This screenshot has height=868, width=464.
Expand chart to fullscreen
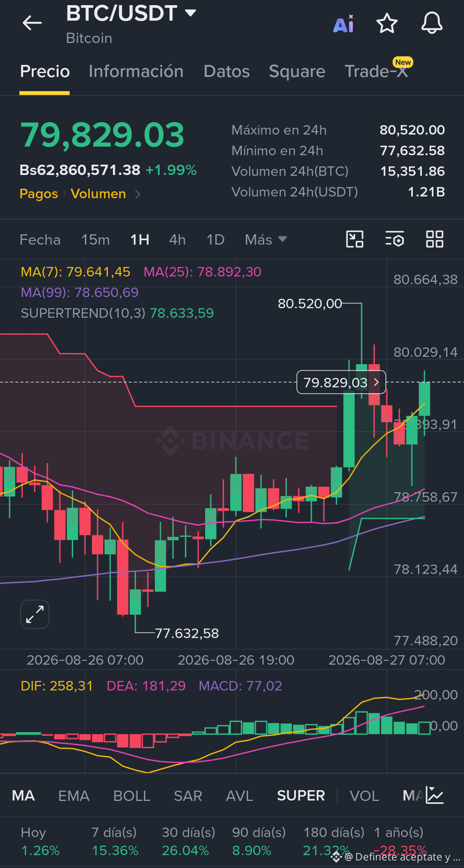[x=35, y=614]
